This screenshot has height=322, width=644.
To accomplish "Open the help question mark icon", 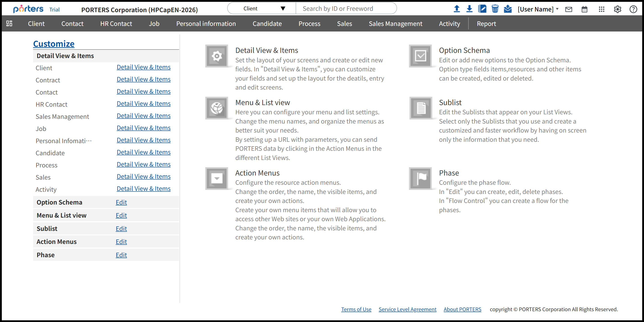I will [x=633, y=9].
